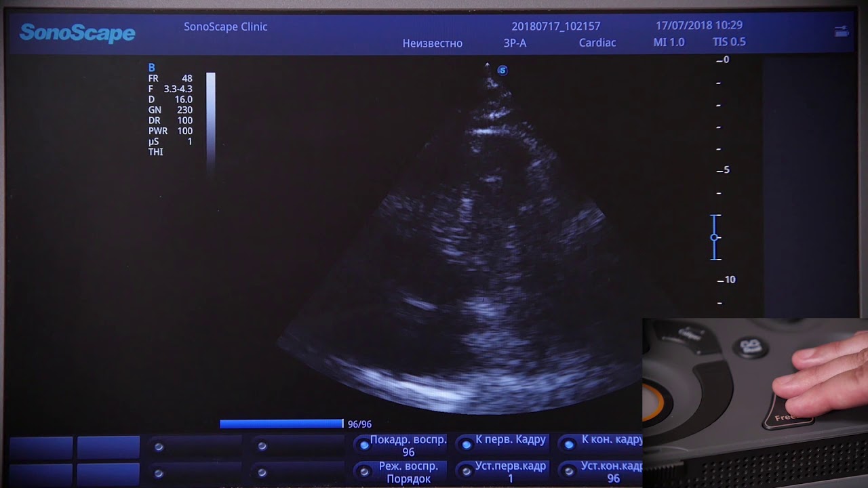Click the D 16.0 depth value

point(170,100)
